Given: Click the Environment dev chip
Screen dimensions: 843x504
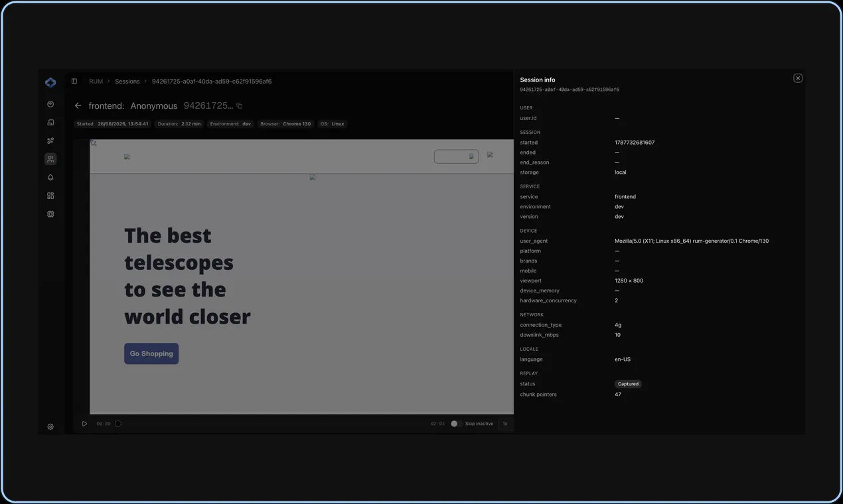Looking at the screenshot, I should pos(231,124).
